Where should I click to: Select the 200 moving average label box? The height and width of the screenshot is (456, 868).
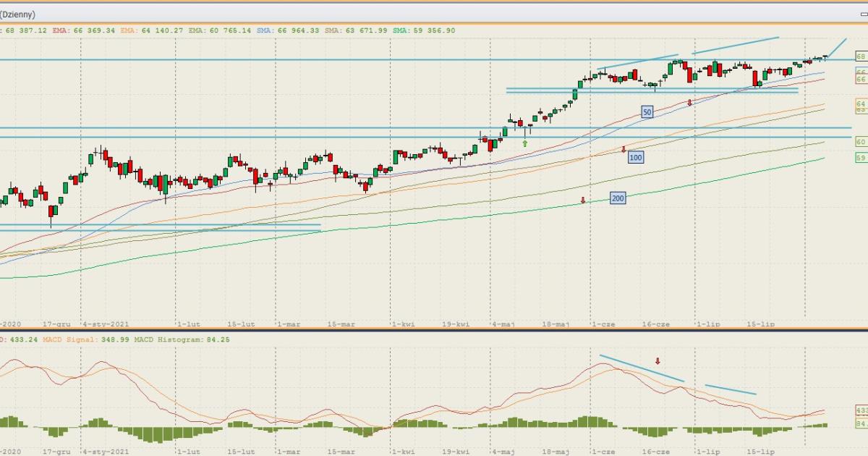click(618, 198)
